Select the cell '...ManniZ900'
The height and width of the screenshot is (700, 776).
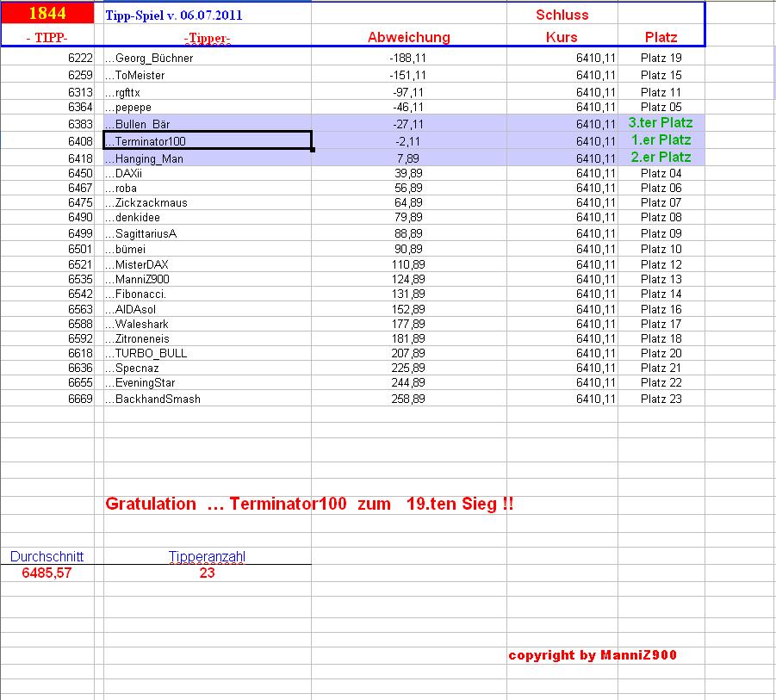pyautogui.click(x=208, y=279)
